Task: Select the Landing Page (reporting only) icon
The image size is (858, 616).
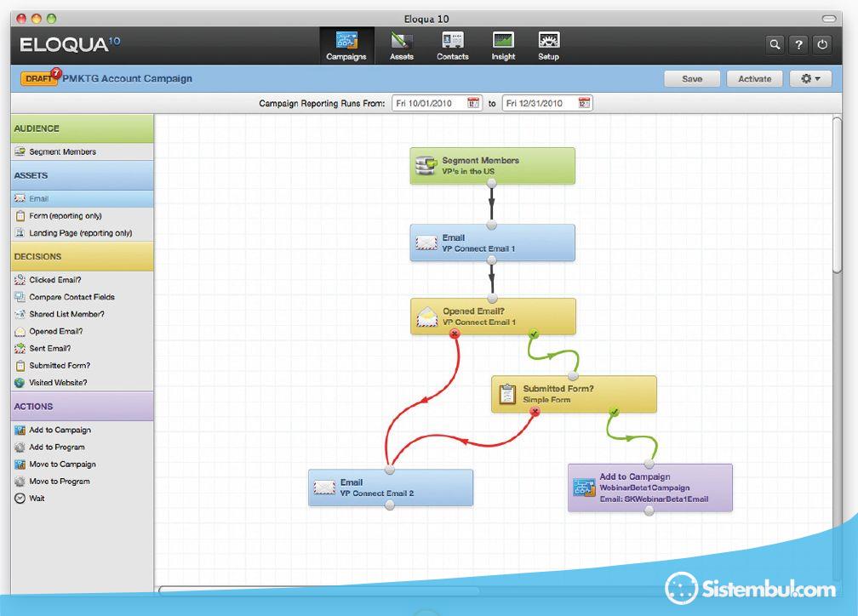Action: point(20,232)
